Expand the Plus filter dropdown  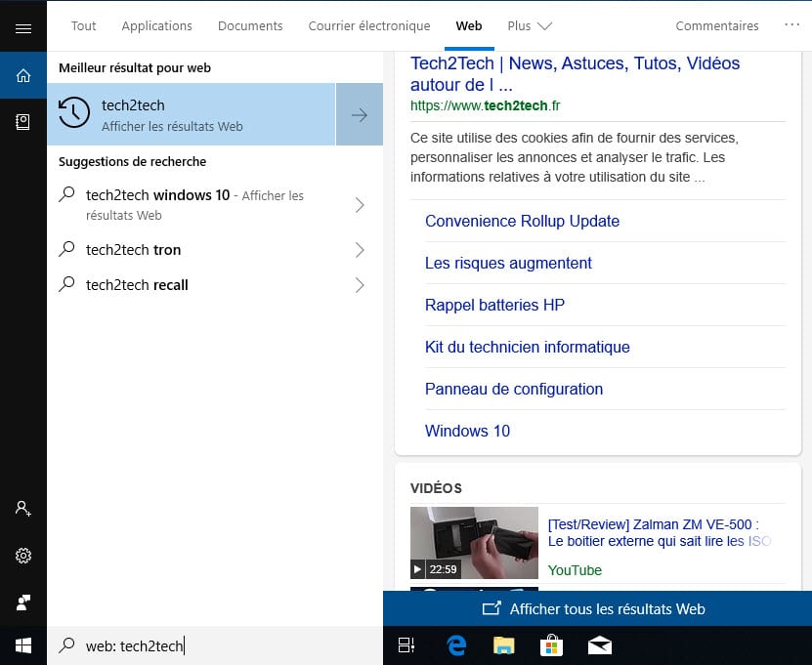coord(530,26)
